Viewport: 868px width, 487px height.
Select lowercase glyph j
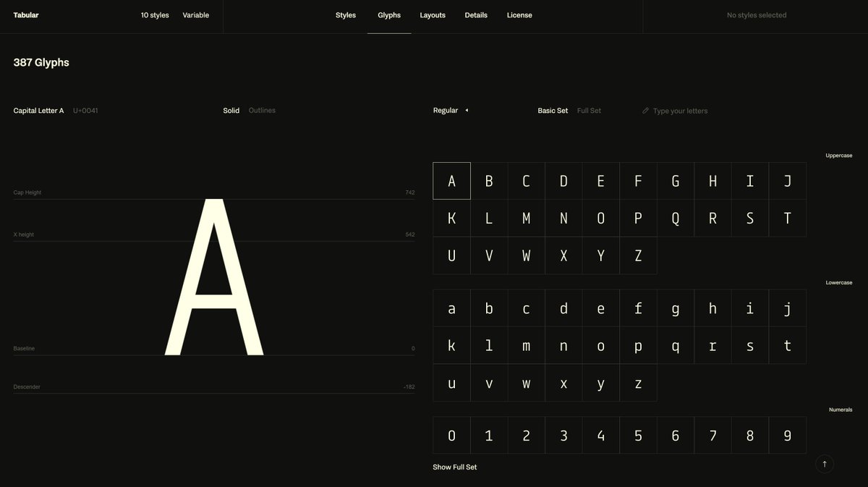(x=788, y=308)
